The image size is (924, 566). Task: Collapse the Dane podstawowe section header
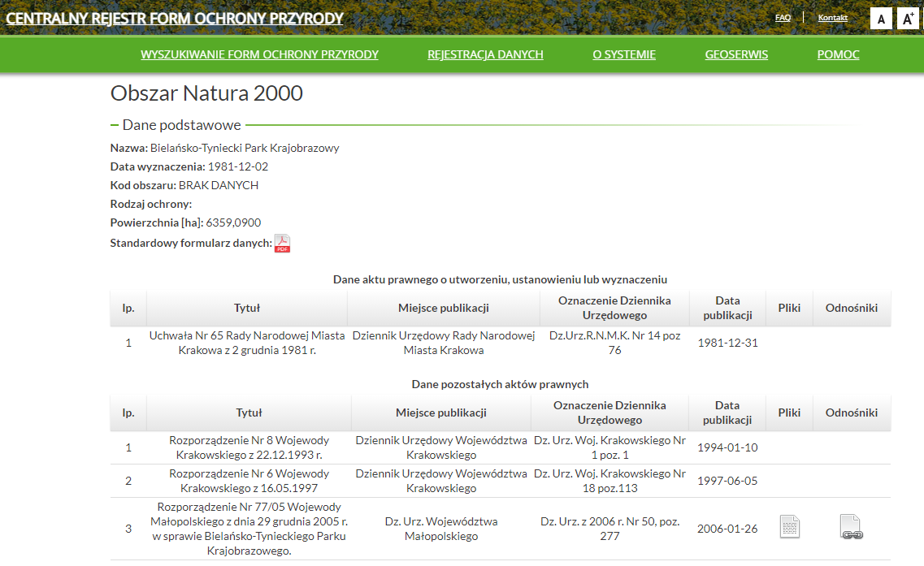(x=180, y=125)
